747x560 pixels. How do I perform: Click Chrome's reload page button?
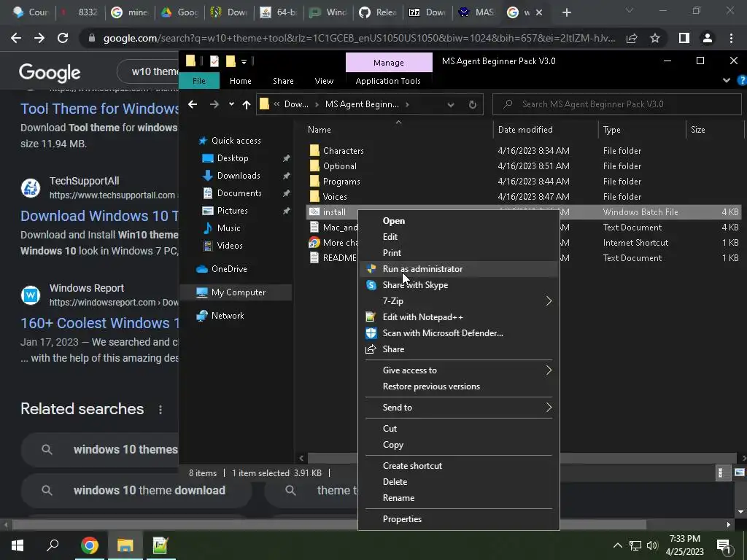[x=63, y=38]
